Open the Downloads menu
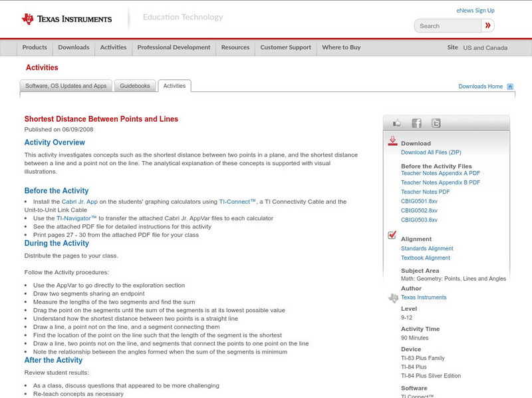Screen dimensions: 532x398 coord(74,47)
